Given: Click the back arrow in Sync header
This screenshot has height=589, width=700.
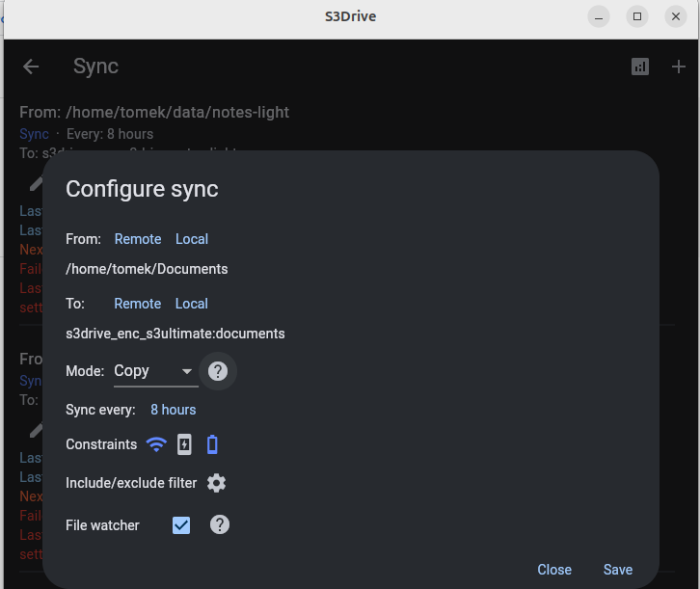Looking at the screenshot, I should (31, 67).
